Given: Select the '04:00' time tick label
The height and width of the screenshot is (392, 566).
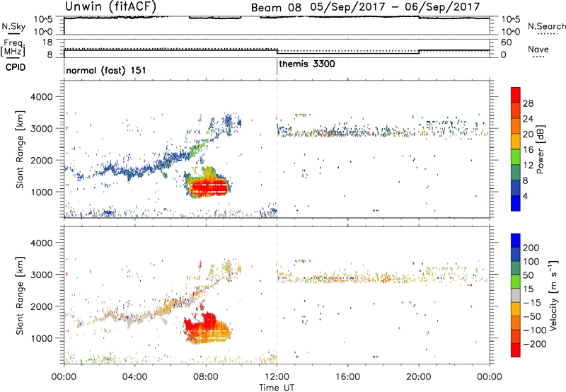Looking at the screenshot, I should click(x=135, y=377).
